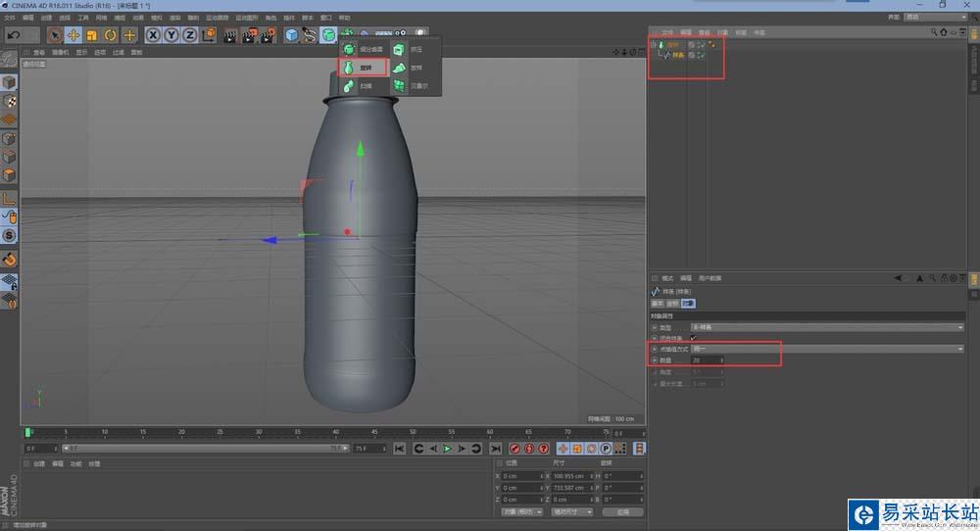
Task: Select the Move tool in toolbar
Action: 73,35
